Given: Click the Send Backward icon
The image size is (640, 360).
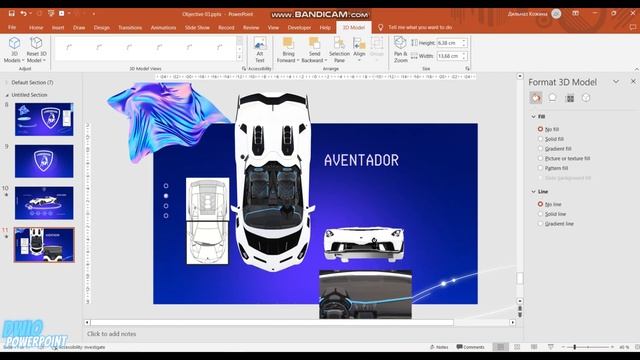Looking at the screenshot, I should tap(314, 43).
